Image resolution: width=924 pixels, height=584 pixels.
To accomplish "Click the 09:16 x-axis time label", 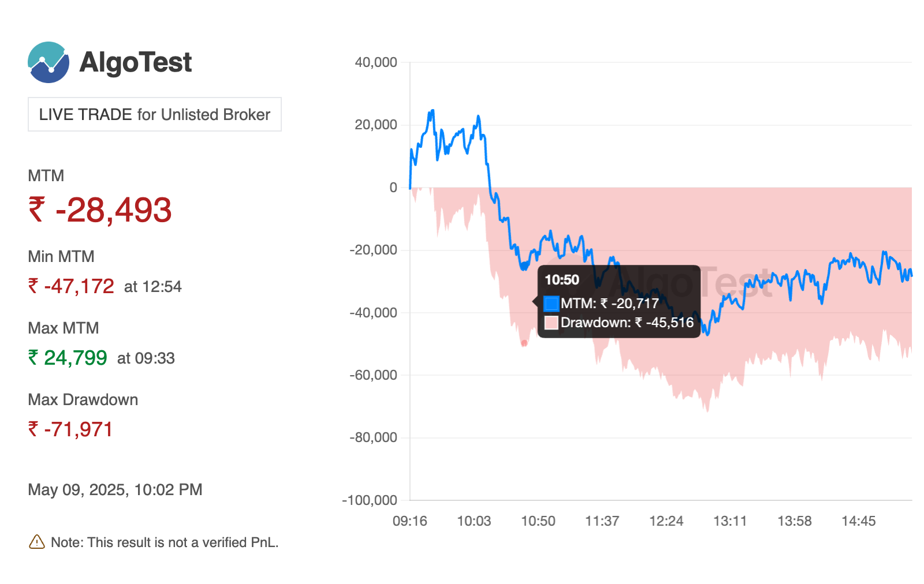I will [x=409, y=521].
